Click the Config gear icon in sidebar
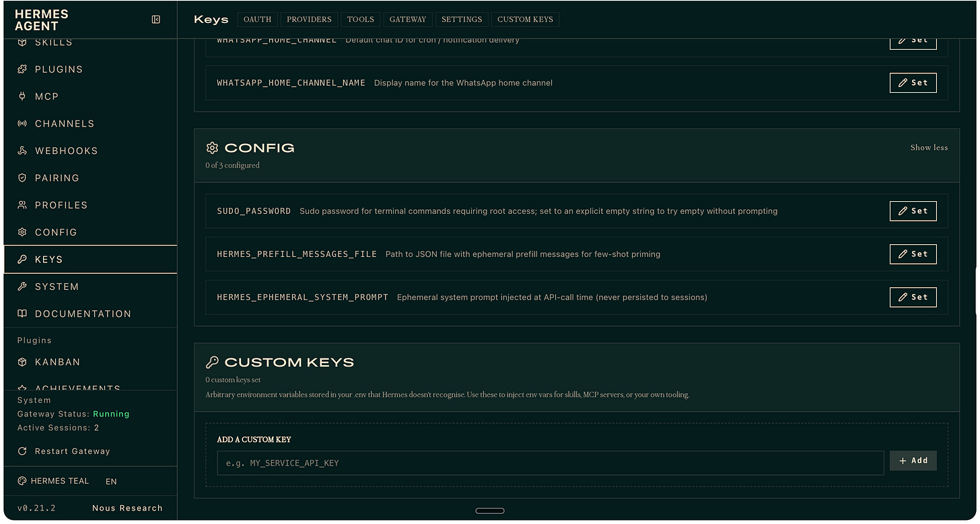Image resolution: width=980 pixels, height=524 pixels. 22,232
